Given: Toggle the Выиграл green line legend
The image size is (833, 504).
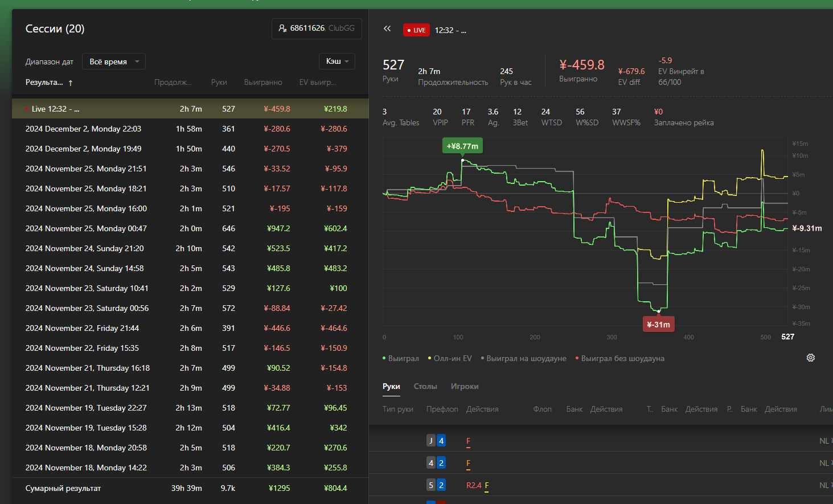Looking at the screenshot, I should pos(401,358).
